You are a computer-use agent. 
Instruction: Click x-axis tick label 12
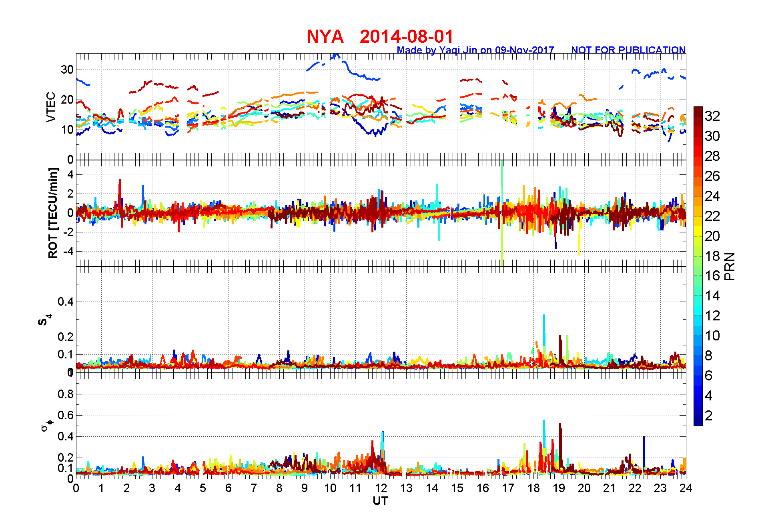pyautogui.click(x=381, y=488)
